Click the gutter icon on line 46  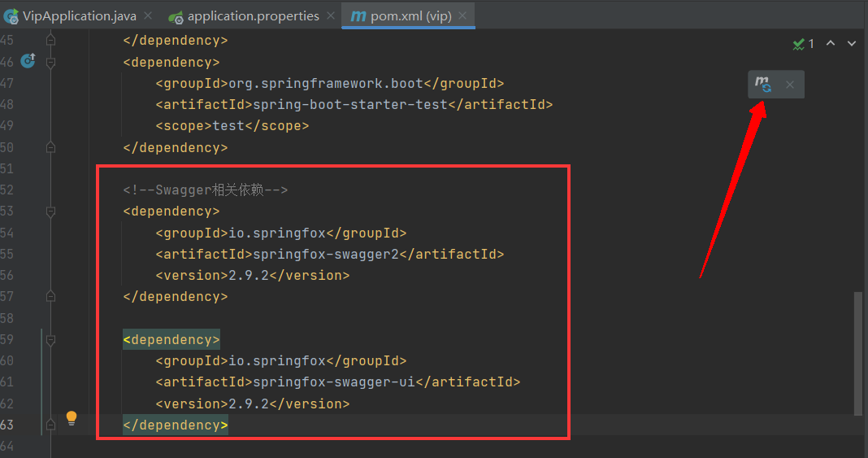28,61
